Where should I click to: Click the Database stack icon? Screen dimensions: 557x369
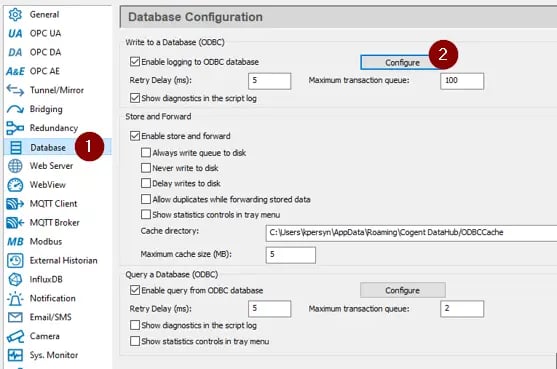(x=16, y=147)
